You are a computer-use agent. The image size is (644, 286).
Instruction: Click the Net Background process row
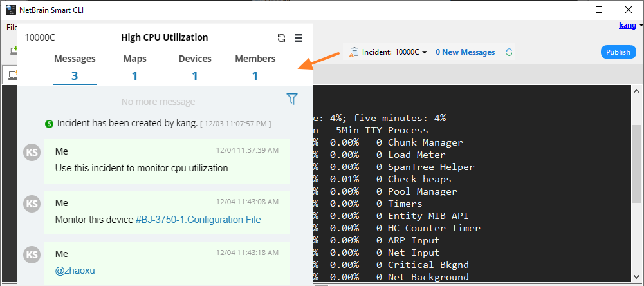pyautogui.click(x=428, y=277)
